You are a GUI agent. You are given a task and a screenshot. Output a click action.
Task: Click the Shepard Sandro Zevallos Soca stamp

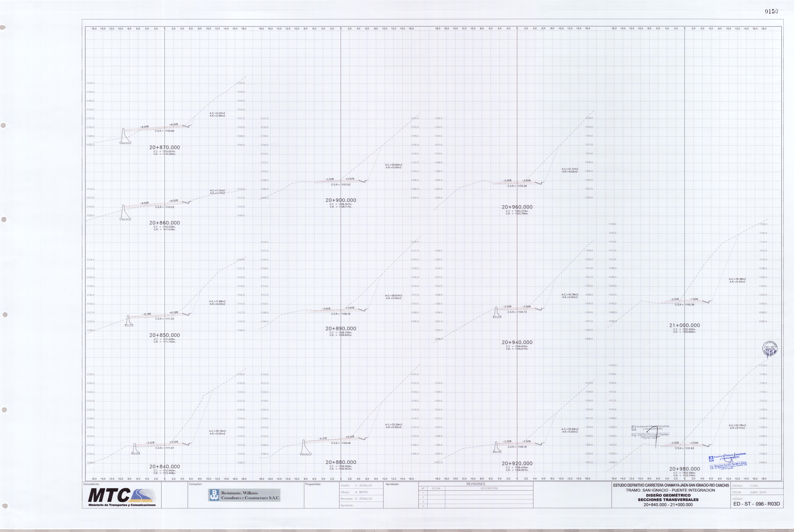click(x=728, y=462)
